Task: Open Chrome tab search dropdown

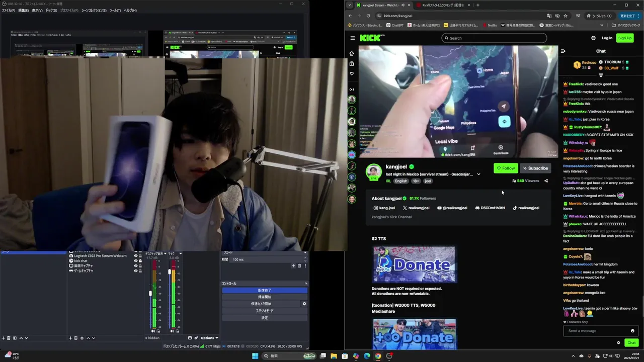Action: pos(350,5)
